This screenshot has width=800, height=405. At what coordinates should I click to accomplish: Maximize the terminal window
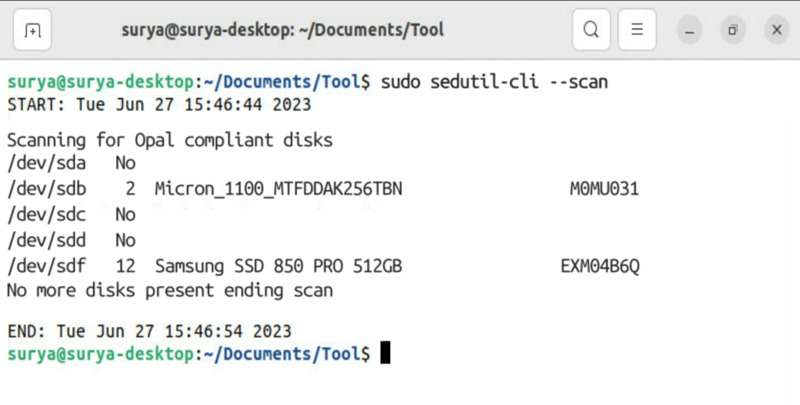pyautogui.click(x=733, y=30)
